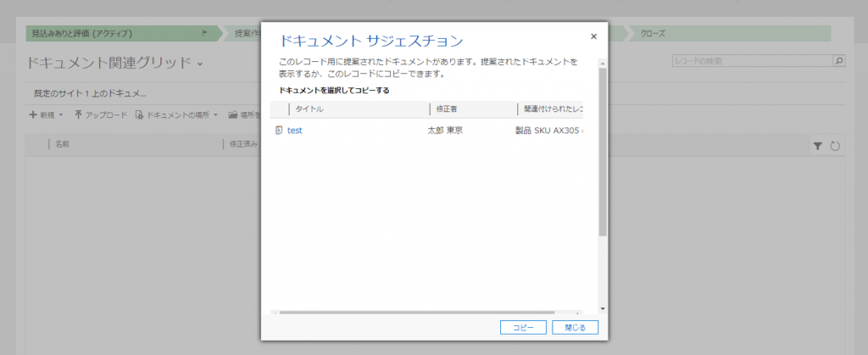The width and height of the screenshot is (868, 355).
Task: Click the flag icon on active stage
Action: click(204, 33)
